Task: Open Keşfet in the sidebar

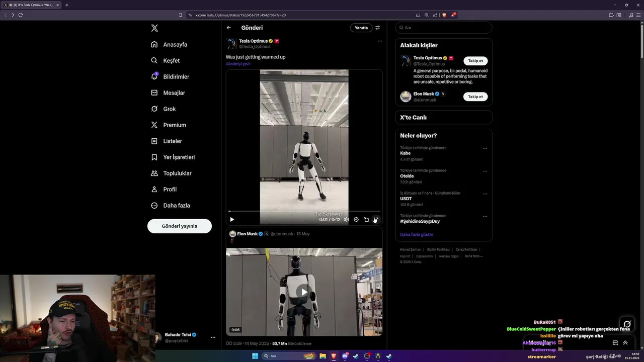Action: [x=165, y=60]
